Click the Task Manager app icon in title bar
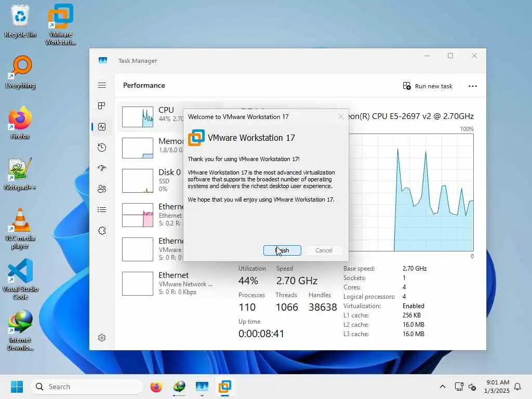 click(103, 60)
